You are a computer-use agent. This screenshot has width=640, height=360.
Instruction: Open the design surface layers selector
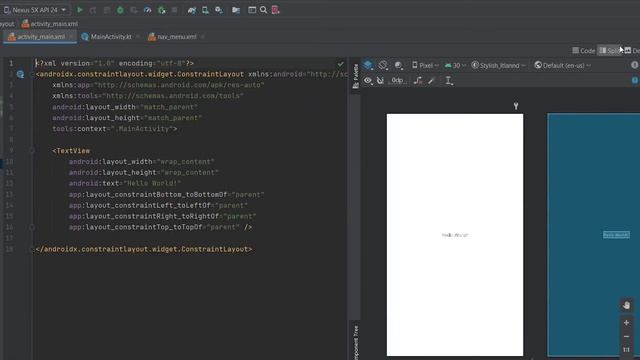[368, 65]
